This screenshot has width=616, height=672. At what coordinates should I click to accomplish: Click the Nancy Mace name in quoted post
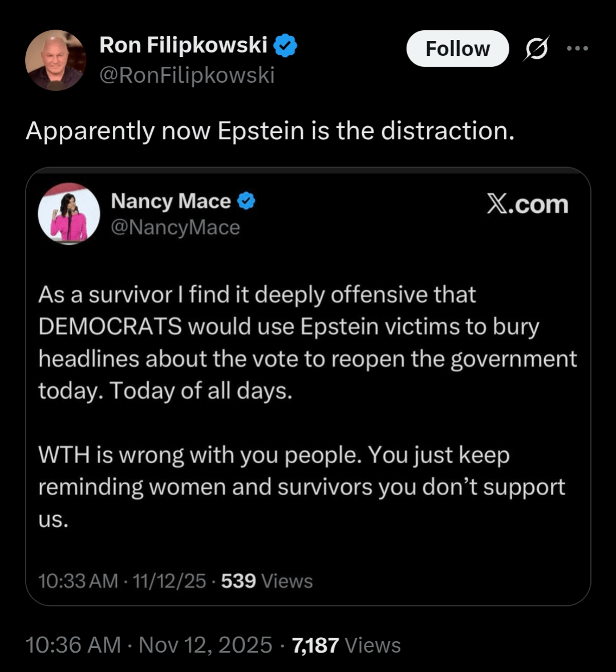click(171, 201)
